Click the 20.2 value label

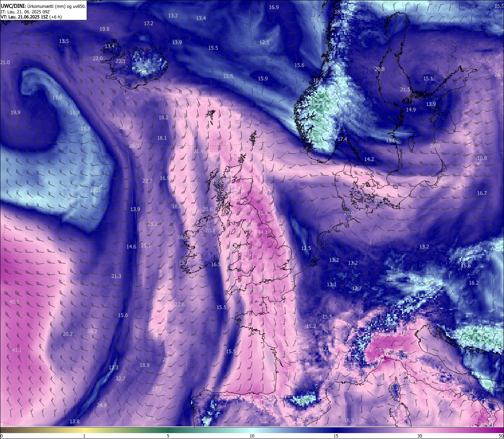(68, 334)
